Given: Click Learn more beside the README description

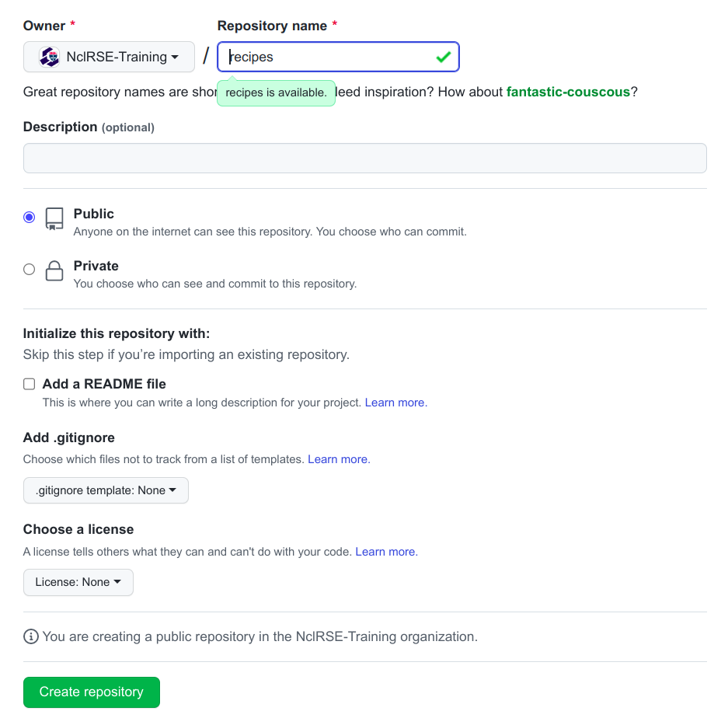Looking at the screenshot, I should pos(394,403).
